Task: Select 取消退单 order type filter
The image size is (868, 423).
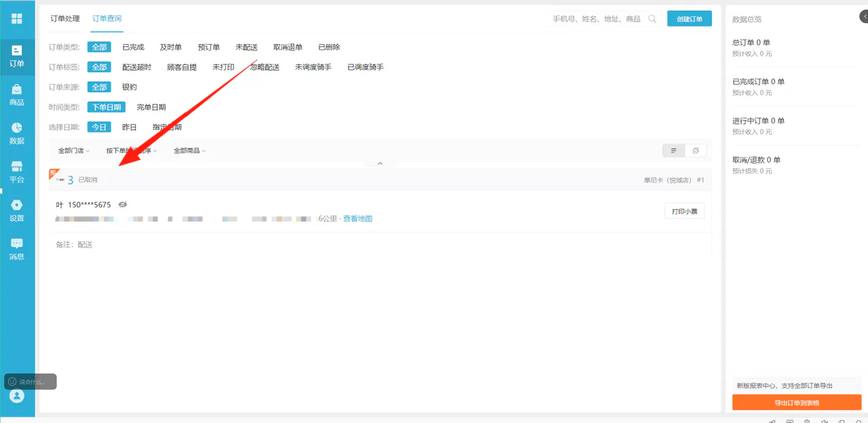Action: [x=288, y=47]
